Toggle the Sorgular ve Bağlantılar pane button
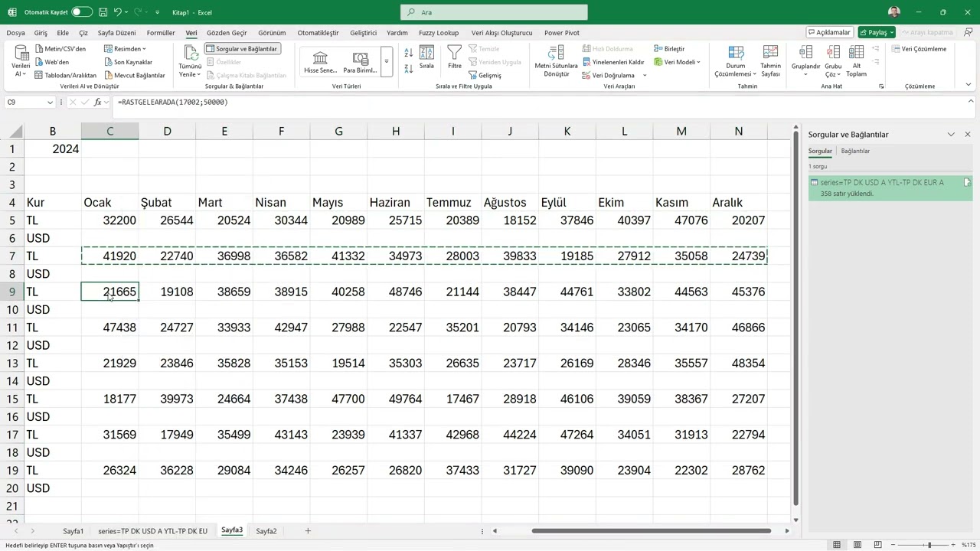 pyautogui.click(x=242, y=49)
